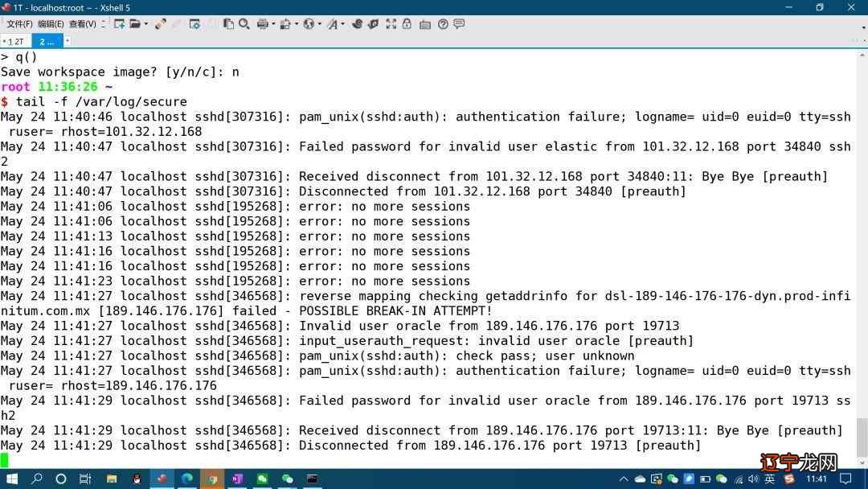This screenshot has width=868, height=489.
Task: Click the New Session toolbar icon
Action: [x=119, y=24]
